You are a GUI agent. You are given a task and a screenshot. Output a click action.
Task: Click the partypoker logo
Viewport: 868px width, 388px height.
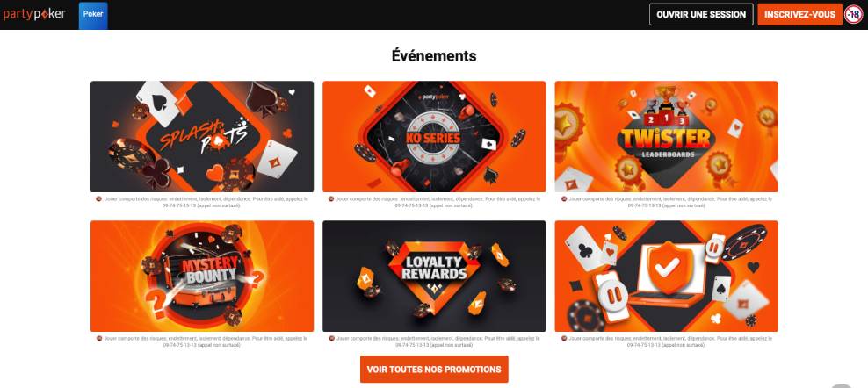[x=34, y=14]
